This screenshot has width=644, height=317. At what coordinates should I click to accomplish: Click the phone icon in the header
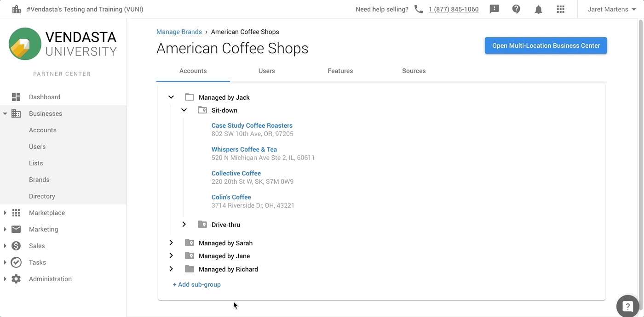click(419, 9)
